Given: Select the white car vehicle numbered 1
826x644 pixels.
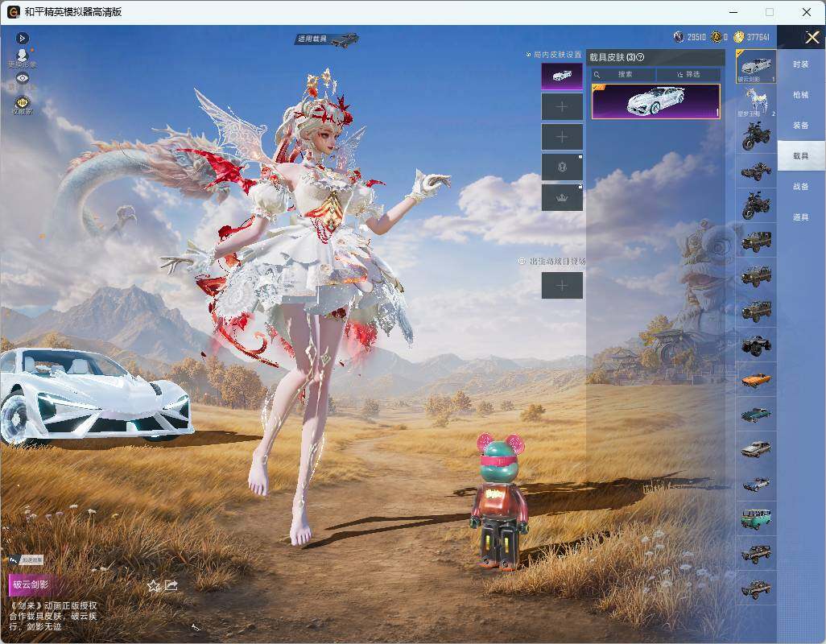Looking at the screenshot, I should (x=757, y=66).
